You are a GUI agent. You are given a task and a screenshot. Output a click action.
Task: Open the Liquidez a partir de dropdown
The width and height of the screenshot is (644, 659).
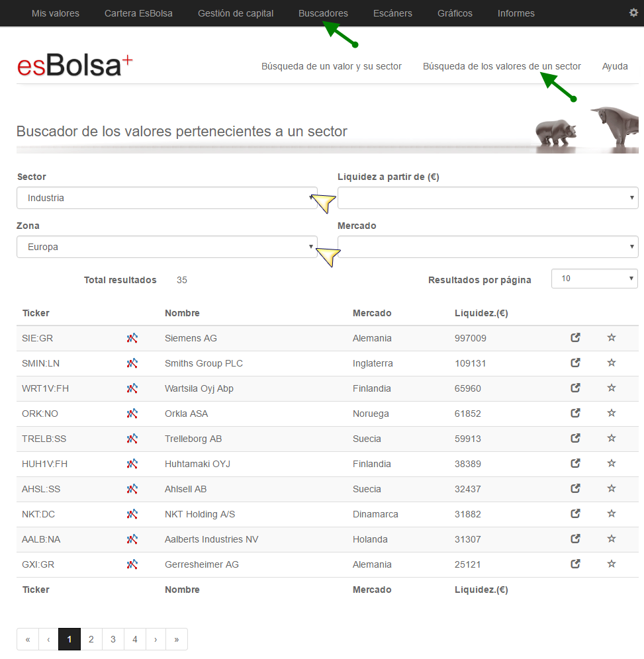[x=488, y=198]
